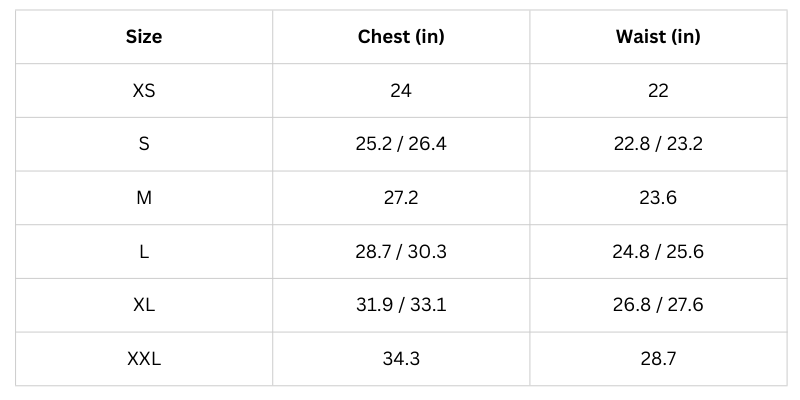Click the Size column header
This screenshot has height=400, width=800.
[x=144, y=37]
